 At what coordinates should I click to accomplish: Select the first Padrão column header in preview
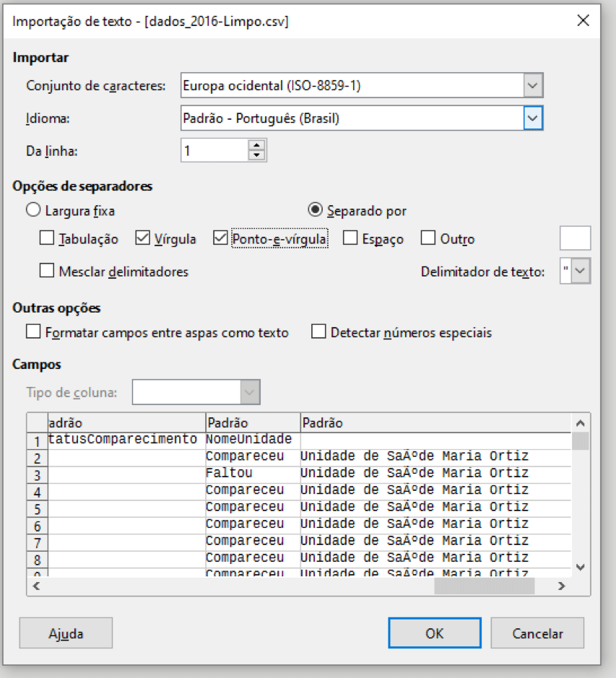(126, 422)
